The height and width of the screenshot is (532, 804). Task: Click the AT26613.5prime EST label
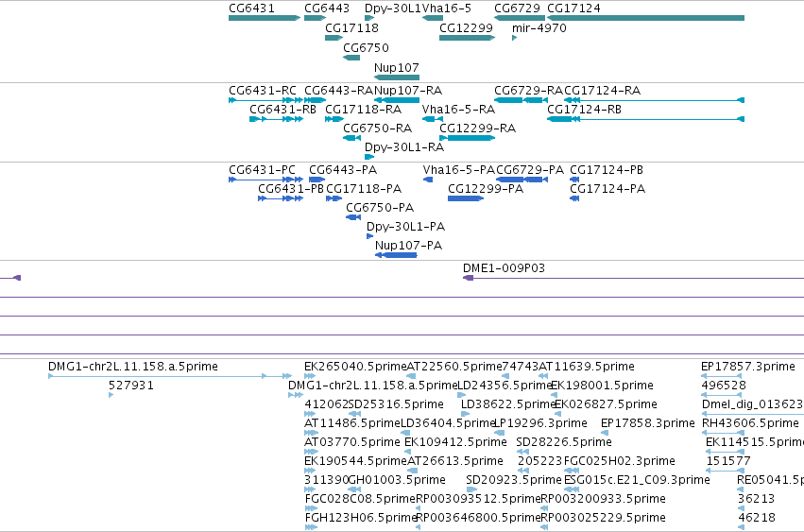[455, 461]
